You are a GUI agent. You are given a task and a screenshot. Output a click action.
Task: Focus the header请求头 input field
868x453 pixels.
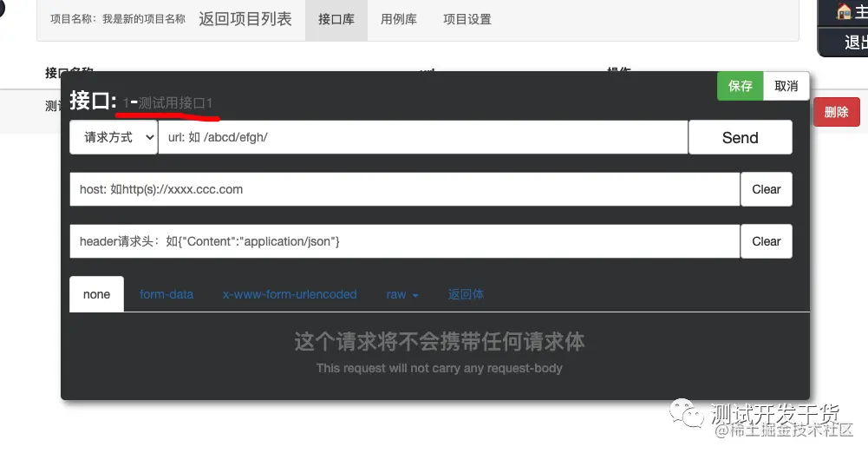tap(405, 241)
